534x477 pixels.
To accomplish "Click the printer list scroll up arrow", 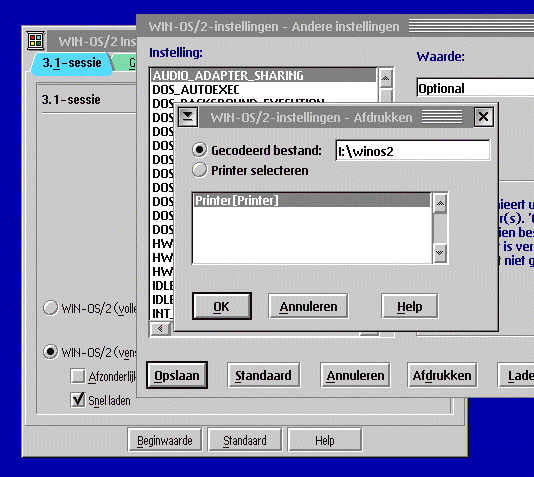I will pos(440,203).
